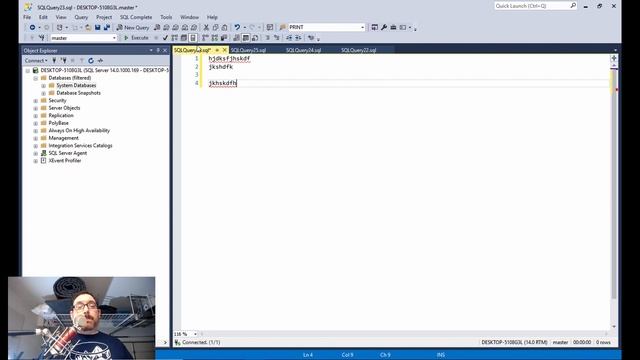Image resolution: width=640 pixels, height=360 pixels.
Task: Switch to the SQLQuery25.sql tab
Action: click(x=249, y=50)
